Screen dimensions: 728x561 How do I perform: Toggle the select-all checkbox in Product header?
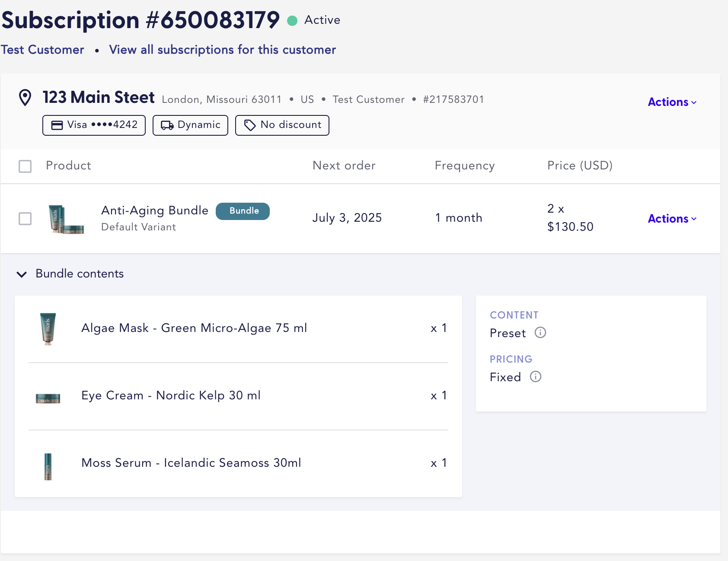[x=25, y=166]
